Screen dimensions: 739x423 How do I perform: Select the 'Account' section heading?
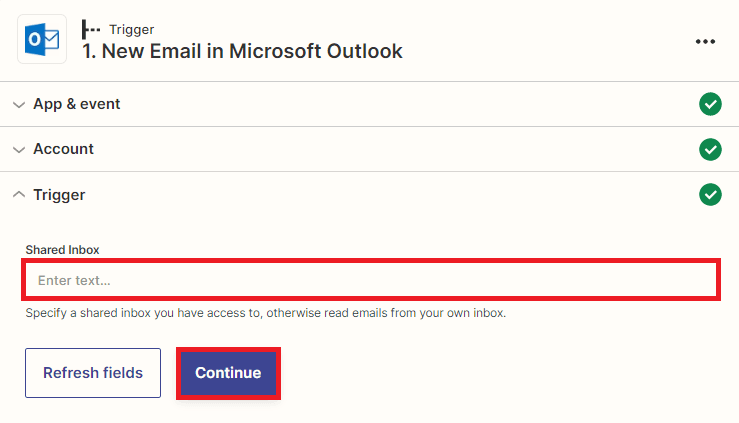point(63,149)
